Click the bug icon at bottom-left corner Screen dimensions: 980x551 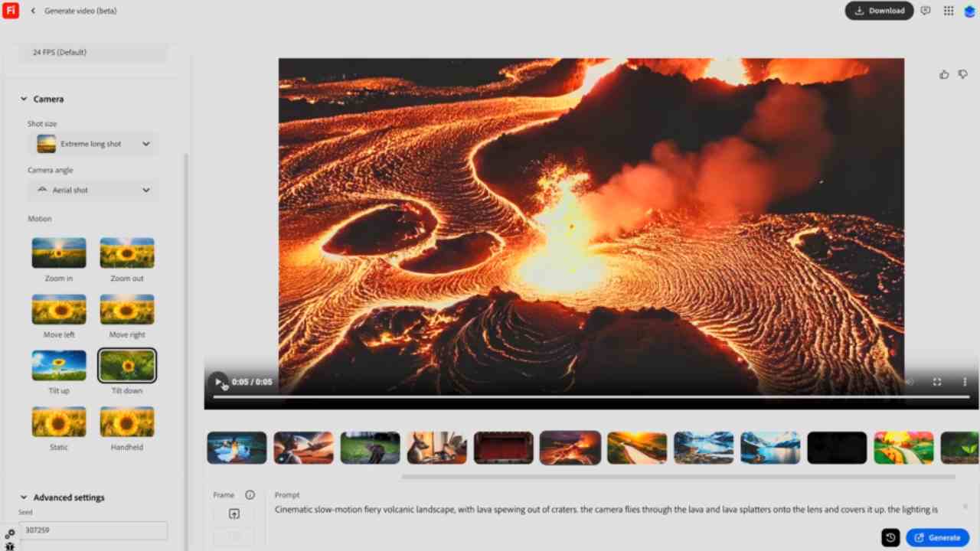(x=10, y=546)
